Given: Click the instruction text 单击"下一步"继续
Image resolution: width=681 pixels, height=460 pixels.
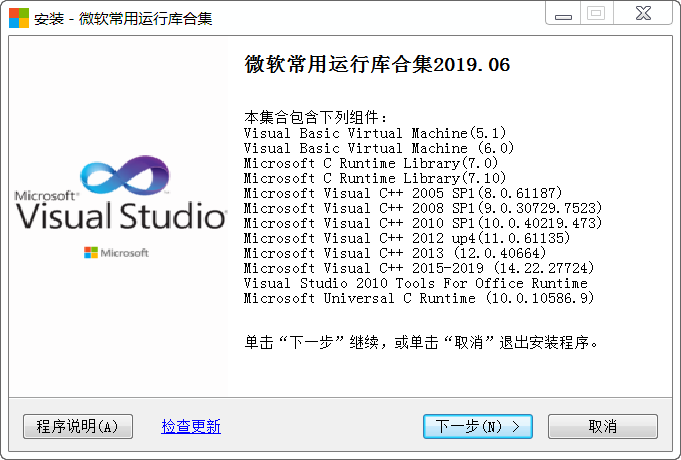Looking at the screenshot, I should point(312,343).
